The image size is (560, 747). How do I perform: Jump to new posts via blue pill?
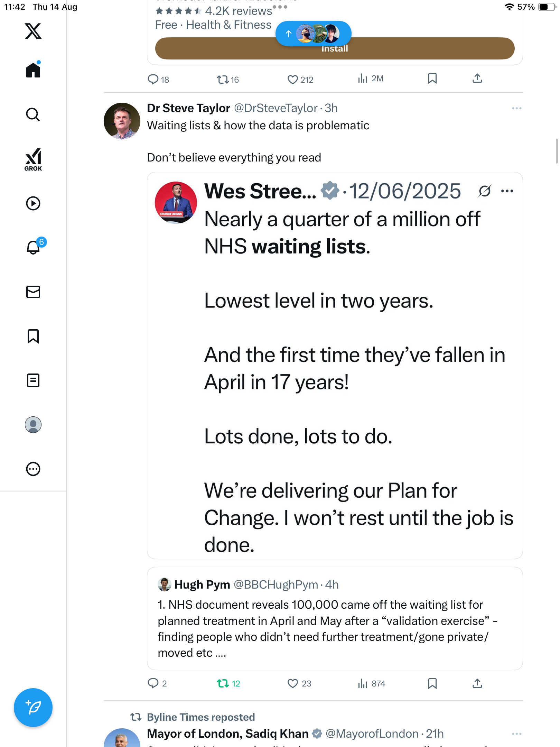(x=313, y=34)
